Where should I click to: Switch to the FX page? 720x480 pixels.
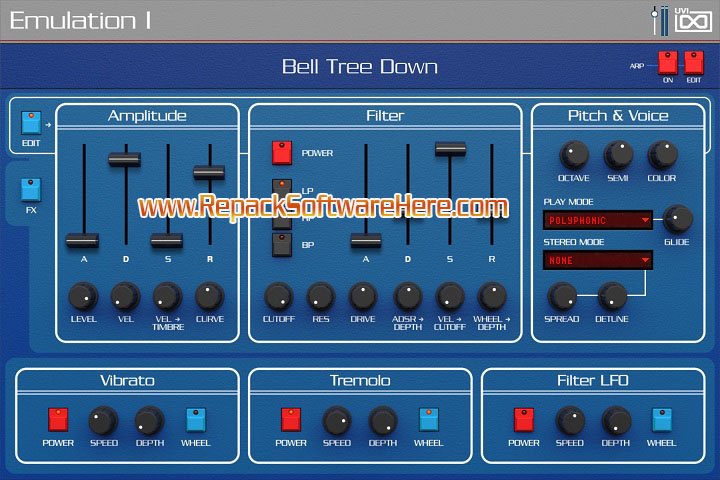point(31,190)
